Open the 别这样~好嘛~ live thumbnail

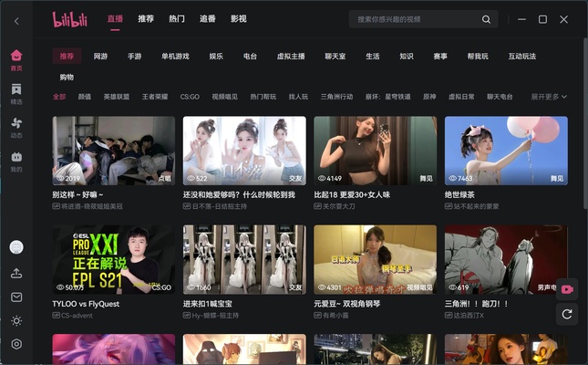pyautogui.click(x=114, y=151)
